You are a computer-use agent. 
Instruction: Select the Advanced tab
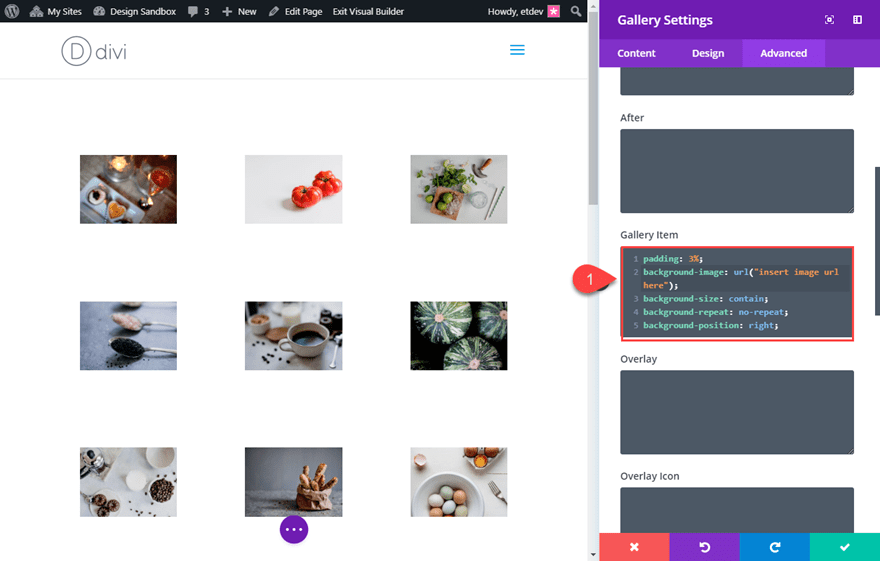pyautogui.click(x=783, y=53)
